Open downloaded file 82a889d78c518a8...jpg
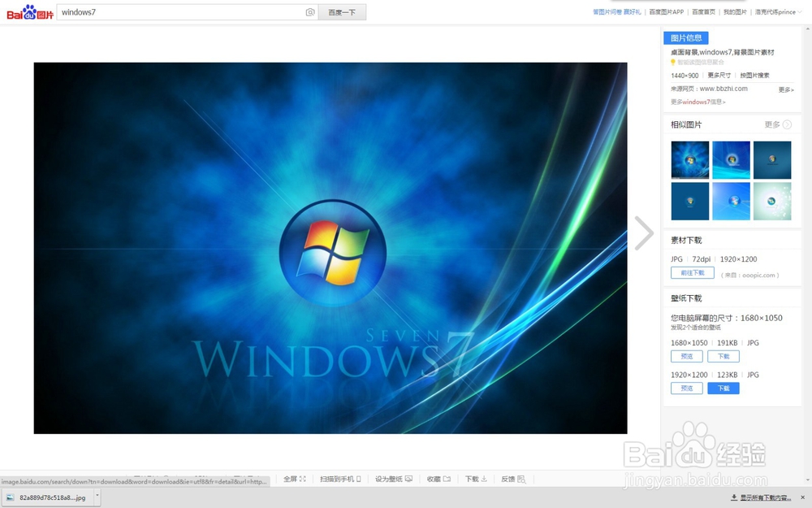Viewport: 812px width, 508px height. point(46,497)
